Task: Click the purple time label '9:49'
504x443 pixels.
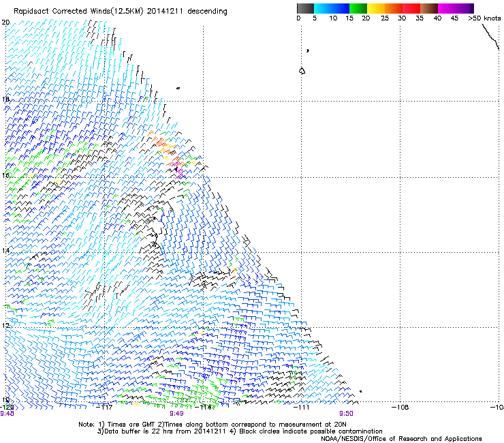Action: [176, 414]
